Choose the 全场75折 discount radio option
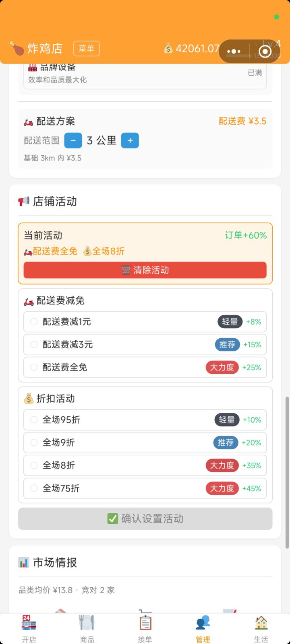 point(34,488)
